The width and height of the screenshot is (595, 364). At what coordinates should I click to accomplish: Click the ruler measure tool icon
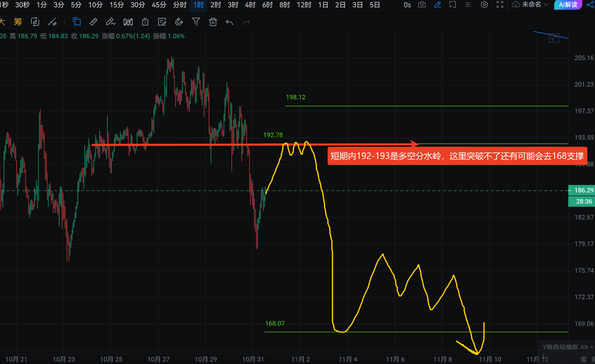click(x=94, y=22)
